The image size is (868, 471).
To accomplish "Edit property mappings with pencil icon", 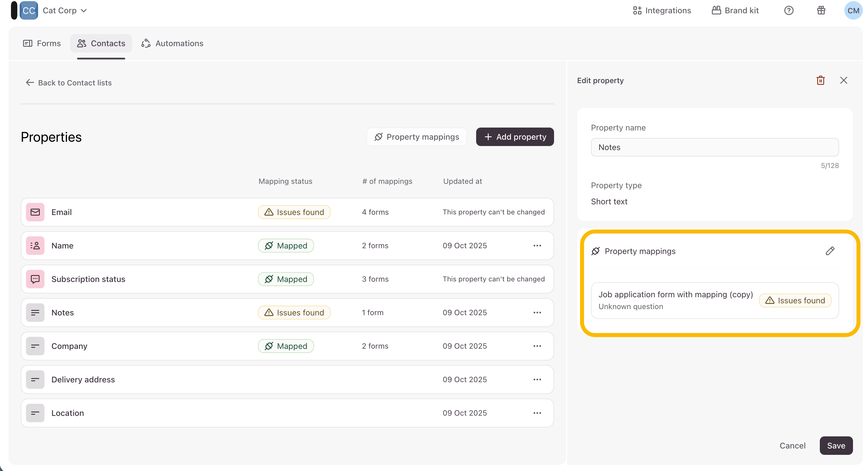I will coord(830,251).
